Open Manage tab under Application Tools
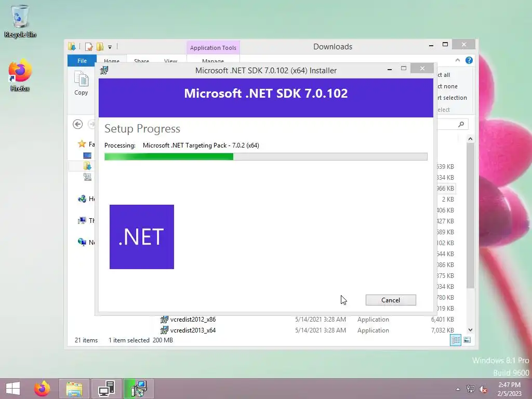 [212, 61]
